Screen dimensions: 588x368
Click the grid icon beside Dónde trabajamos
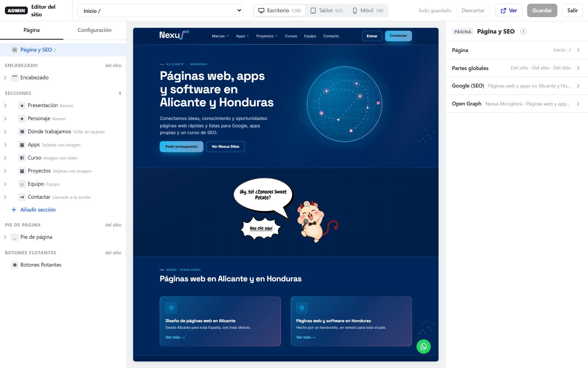[22, 132]
